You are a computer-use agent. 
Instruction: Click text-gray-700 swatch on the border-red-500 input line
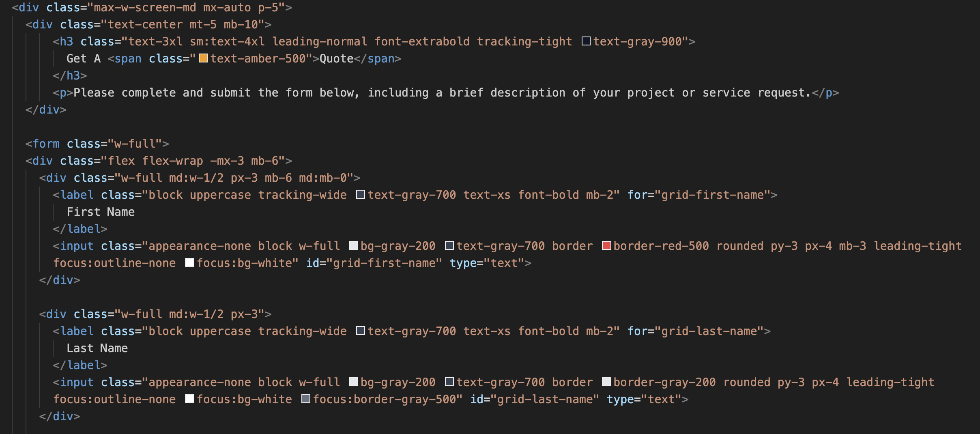pyautogui.click(x=449, y=246)
